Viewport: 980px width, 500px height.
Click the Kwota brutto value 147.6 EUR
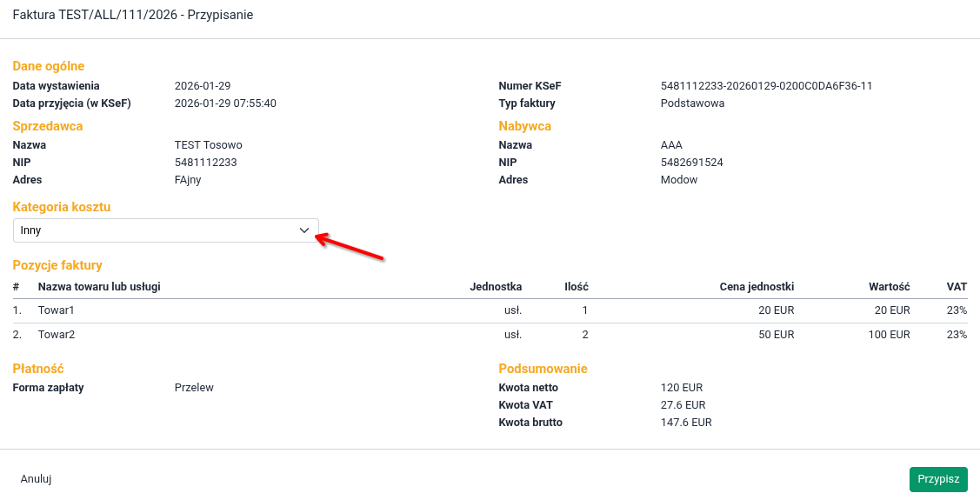[686, 423]
